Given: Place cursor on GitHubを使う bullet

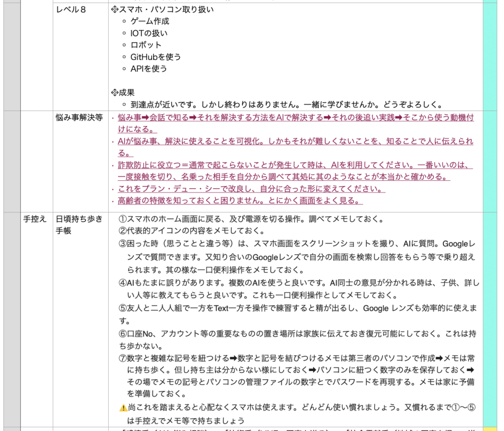Looking at the screenshot, I should pyautogui.click(x=156, y=57).
